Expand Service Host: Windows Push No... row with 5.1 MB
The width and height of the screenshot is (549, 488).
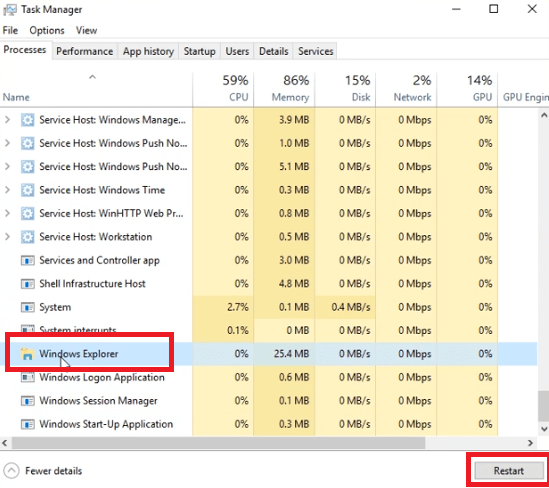pos(7,167)
